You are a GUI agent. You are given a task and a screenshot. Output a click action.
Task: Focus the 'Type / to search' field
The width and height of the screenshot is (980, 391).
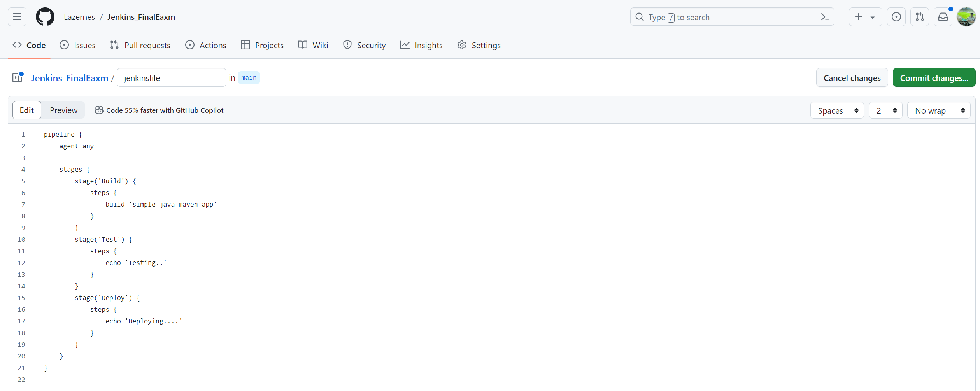[732, 17]
